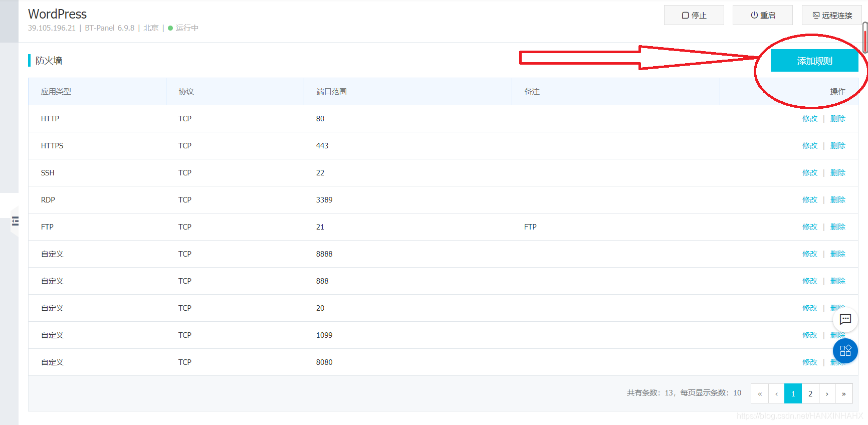Viewport: 868px width, 425px height.
Task: Click 删除 for the FTP rule
Action: point(838,227)
